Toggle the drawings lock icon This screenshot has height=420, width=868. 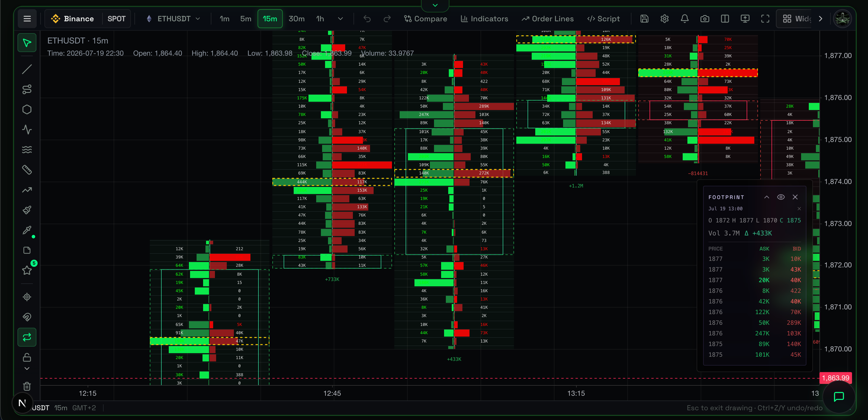(27, 357)
